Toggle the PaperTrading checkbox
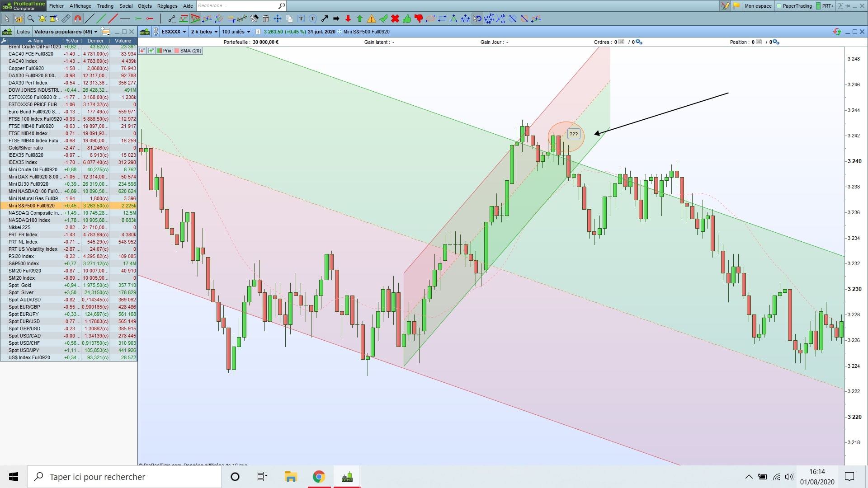 779,6
